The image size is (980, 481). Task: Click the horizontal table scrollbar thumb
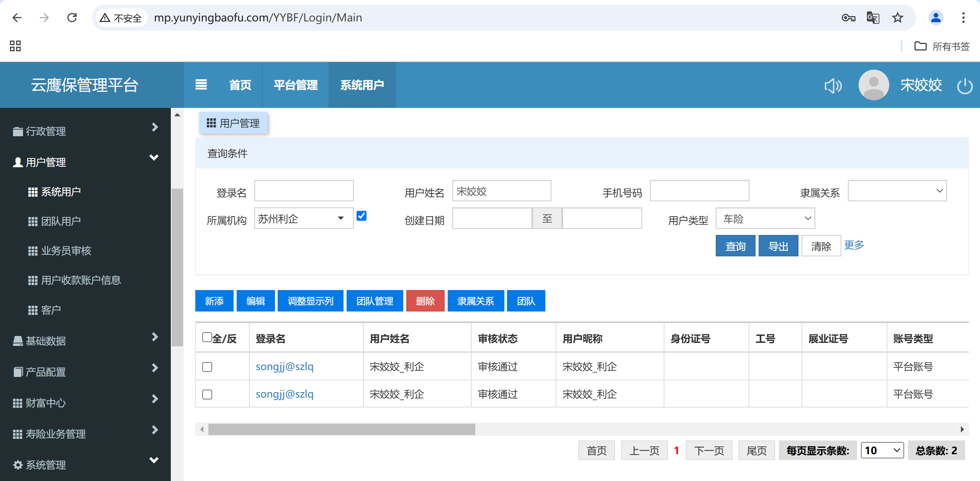tap(341, 429)
